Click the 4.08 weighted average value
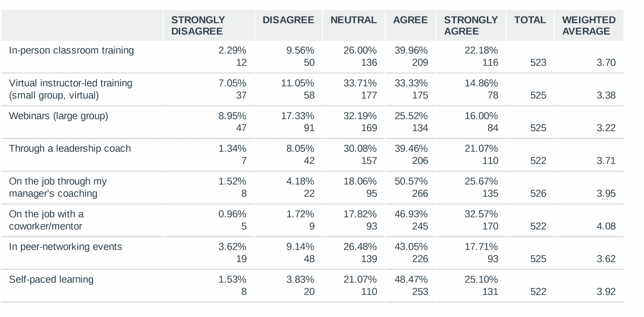Viewport: 644px width, 317px height. tap(606, 226)
